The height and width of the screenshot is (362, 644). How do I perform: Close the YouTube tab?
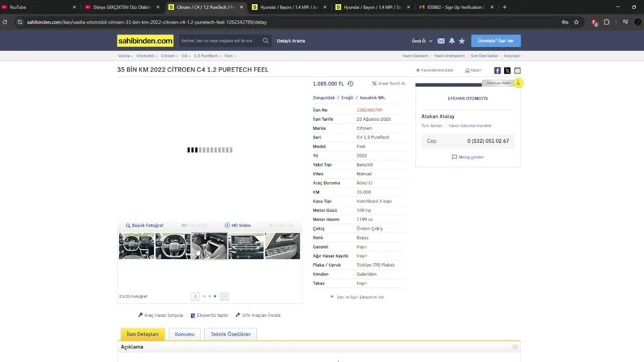74,7
